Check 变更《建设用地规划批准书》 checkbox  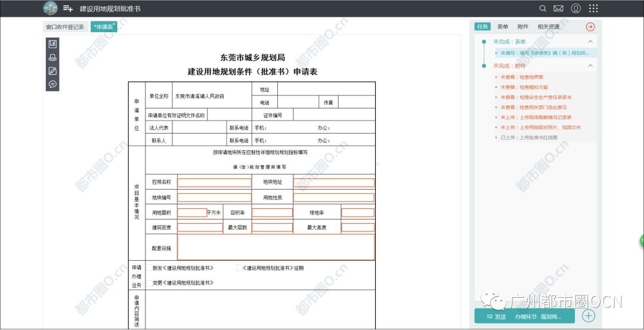tap(150, 283)
